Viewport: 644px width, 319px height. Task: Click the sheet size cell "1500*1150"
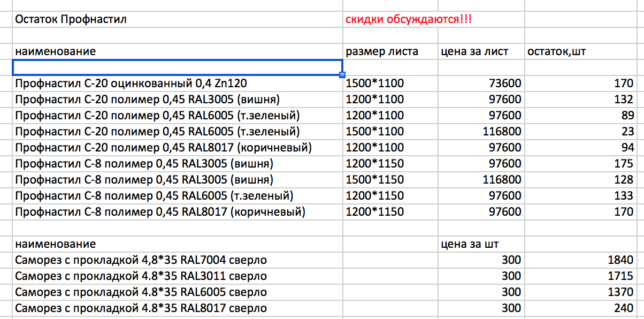point(375,180)
